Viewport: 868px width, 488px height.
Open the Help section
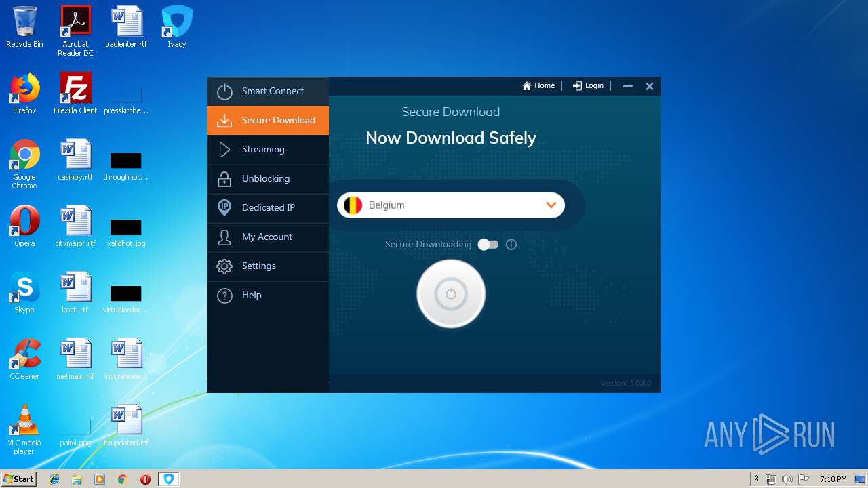(x=268, y=295)
